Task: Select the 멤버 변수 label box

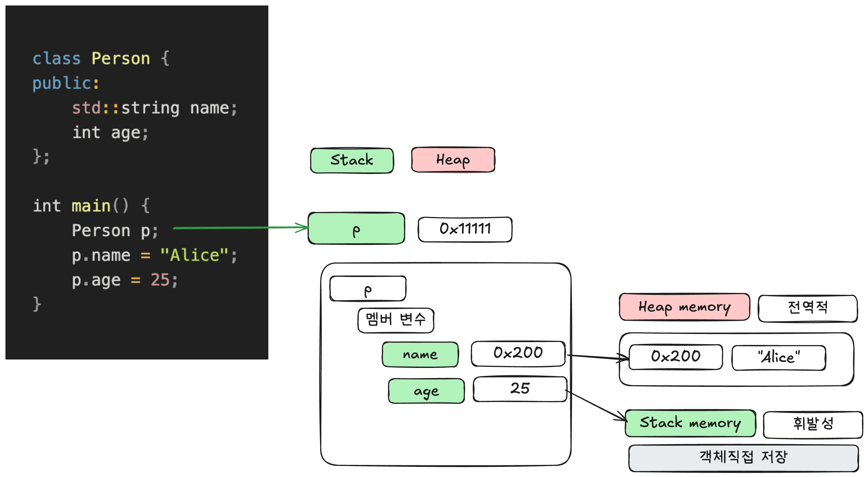Action: [x=396, y=320]
